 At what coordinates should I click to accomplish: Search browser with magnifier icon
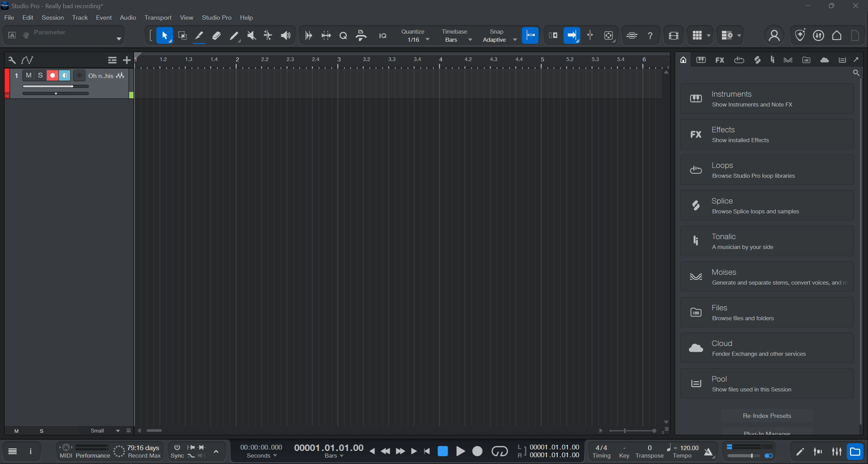pyautogui.click(x=856, y=73)
